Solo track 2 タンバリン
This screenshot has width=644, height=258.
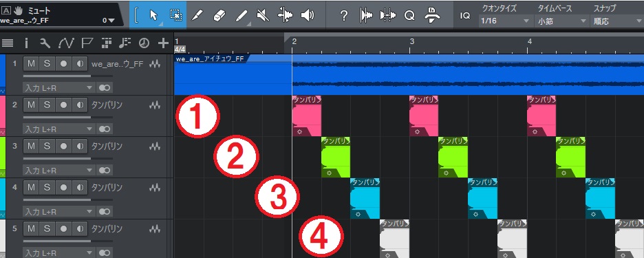[x=47, y=105]
